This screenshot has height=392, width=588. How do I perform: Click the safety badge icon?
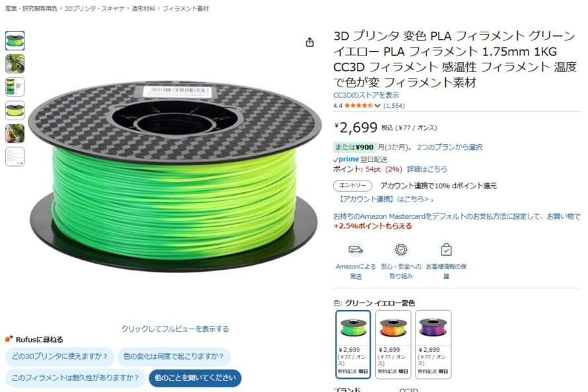tap(401, 249)
